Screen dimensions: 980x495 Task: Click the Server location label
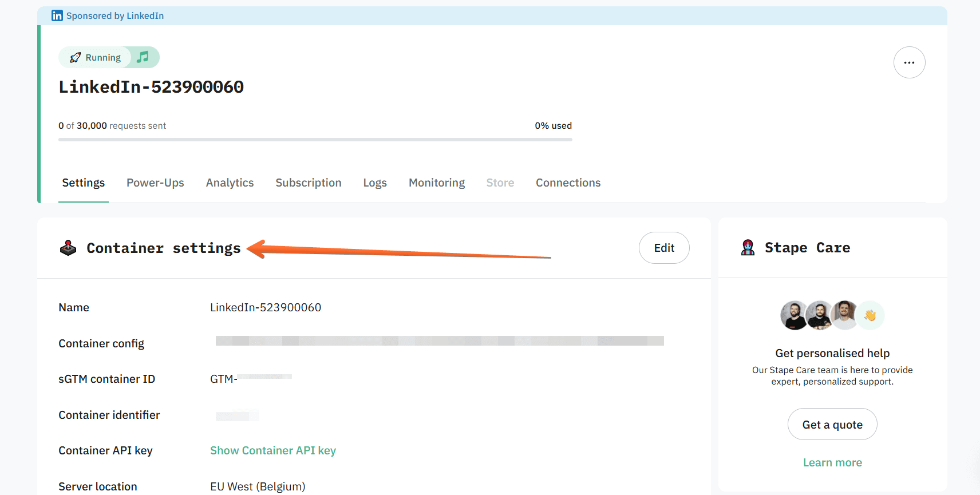click(x=98, y=486)
